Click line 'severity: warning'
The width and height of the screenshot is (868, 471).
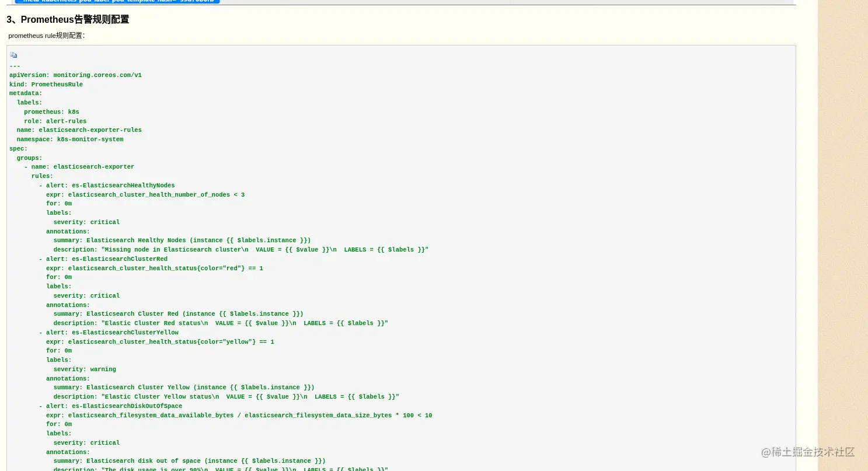click(85, 369)
